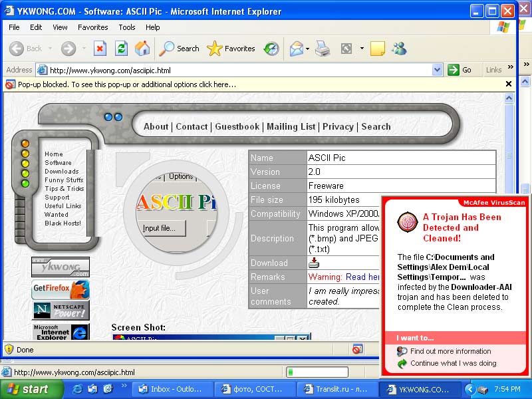Click the About link in site header

(x=156, y=126)
